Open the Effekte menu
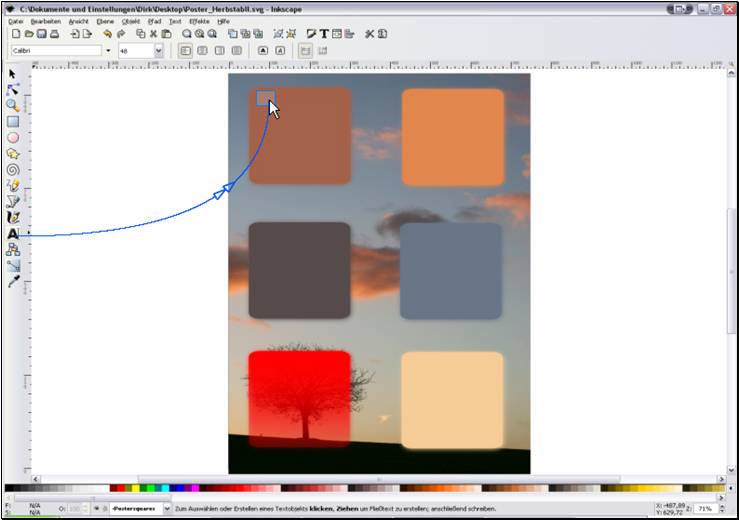Screen dimensions: 739x520 (199, 20)
